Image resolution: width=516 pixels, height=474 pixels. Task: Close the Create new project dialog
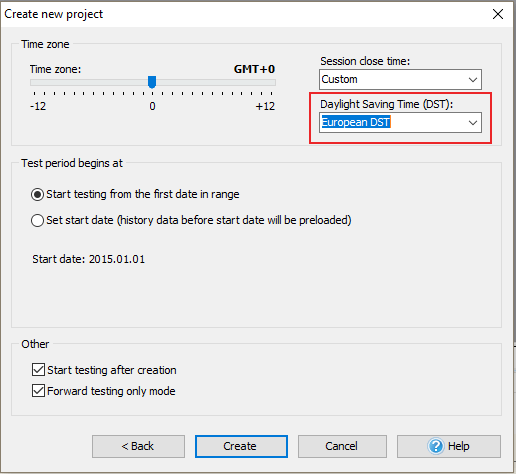point(498,14)
